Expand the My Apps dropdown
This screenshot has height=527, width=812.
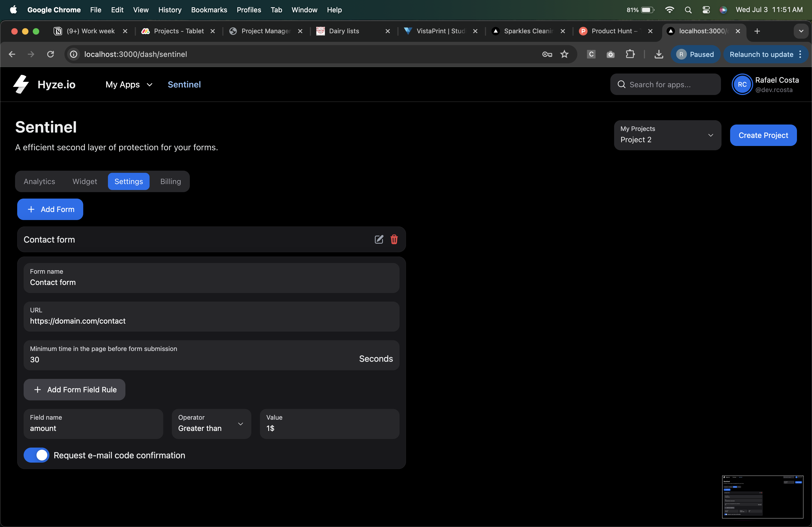pos(129,84)
